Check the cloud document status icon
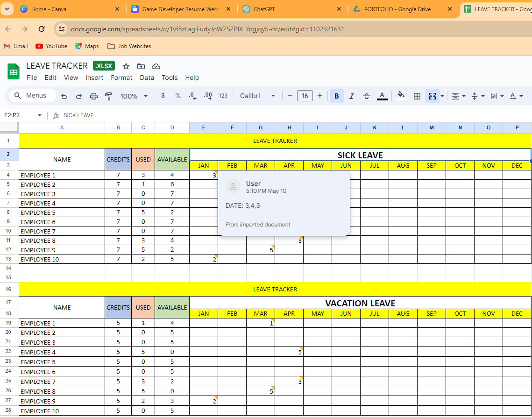532x417 pixels. click(x=156, y=66)
